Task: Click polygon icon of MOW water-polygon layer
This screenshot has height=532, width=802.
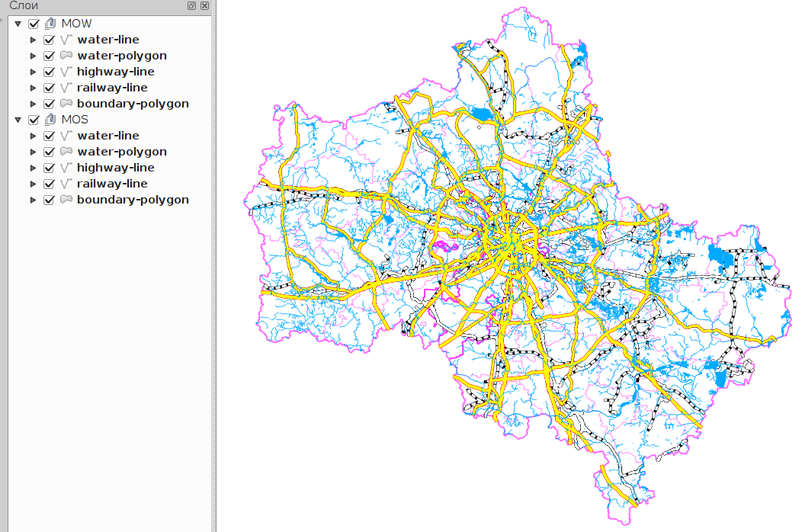Action: [66, 55]
